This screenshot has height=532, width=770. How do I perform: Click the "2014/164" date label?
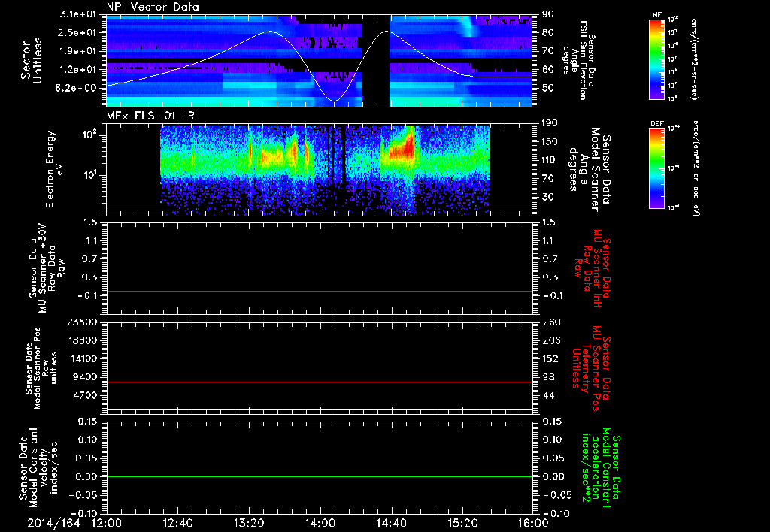54,523
